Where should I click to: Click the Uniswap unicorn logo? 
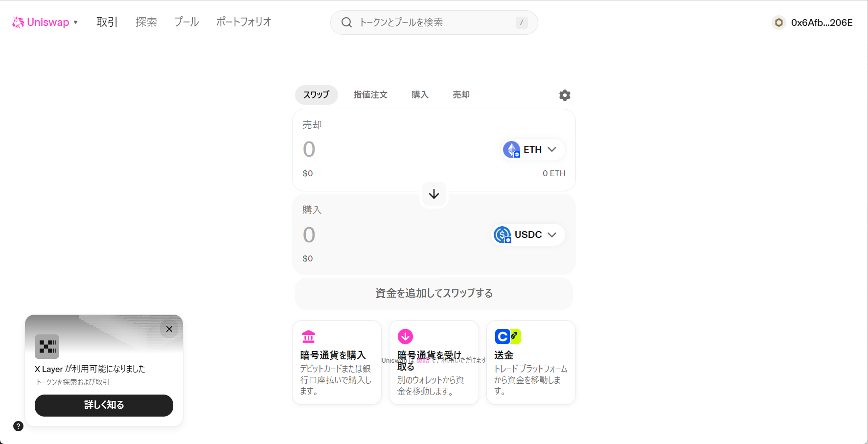[x=18, y=22]
